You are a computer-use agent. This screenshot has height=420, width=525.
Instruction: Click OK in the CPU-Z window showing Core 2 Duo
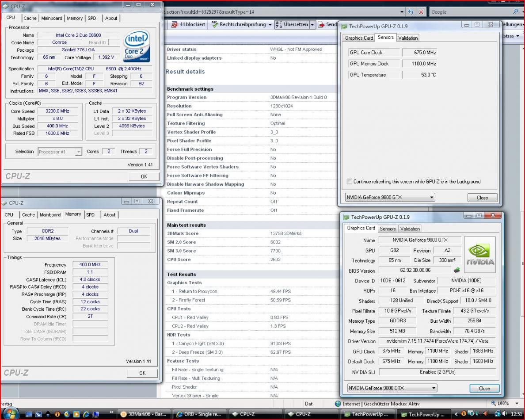point(144,176)
